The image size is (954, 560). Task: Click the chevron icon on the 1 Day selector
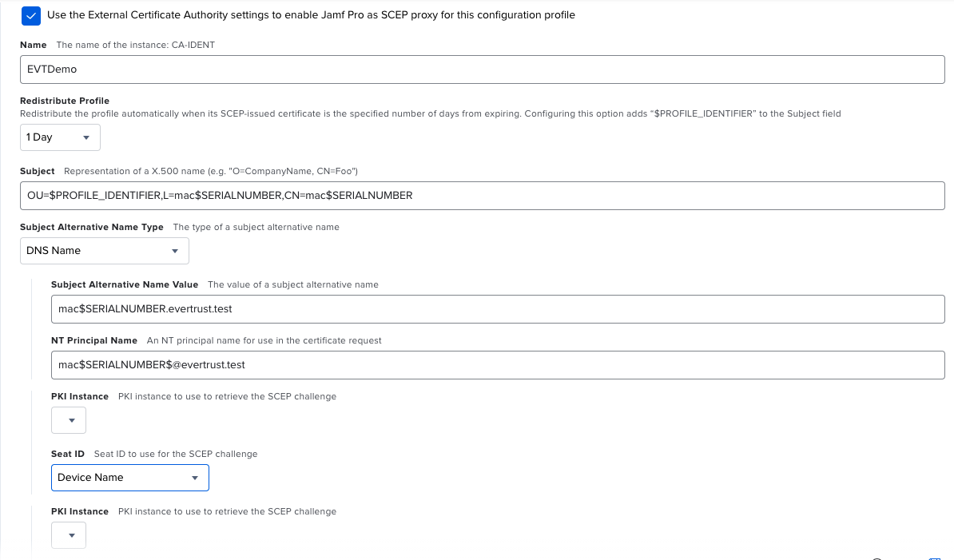coord(88,137)
